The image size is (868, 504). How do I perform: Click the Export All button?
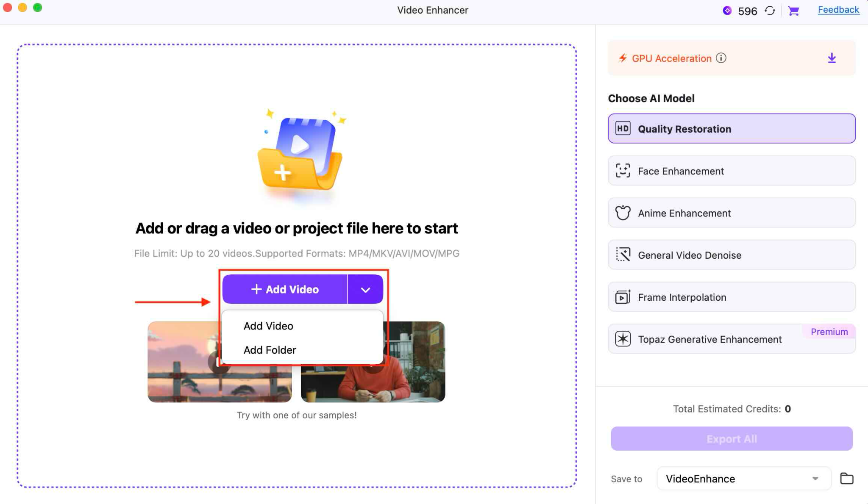point(731,439)
